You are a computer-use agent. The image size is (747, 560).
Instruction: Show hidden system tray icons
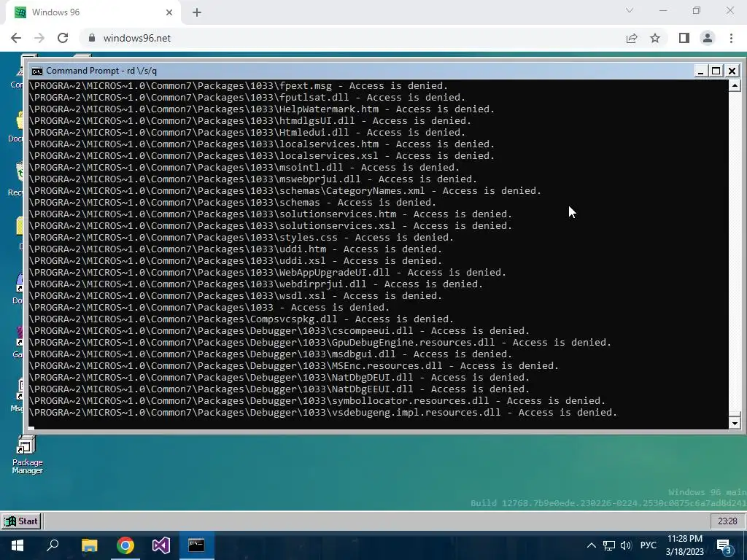[591, 545]
